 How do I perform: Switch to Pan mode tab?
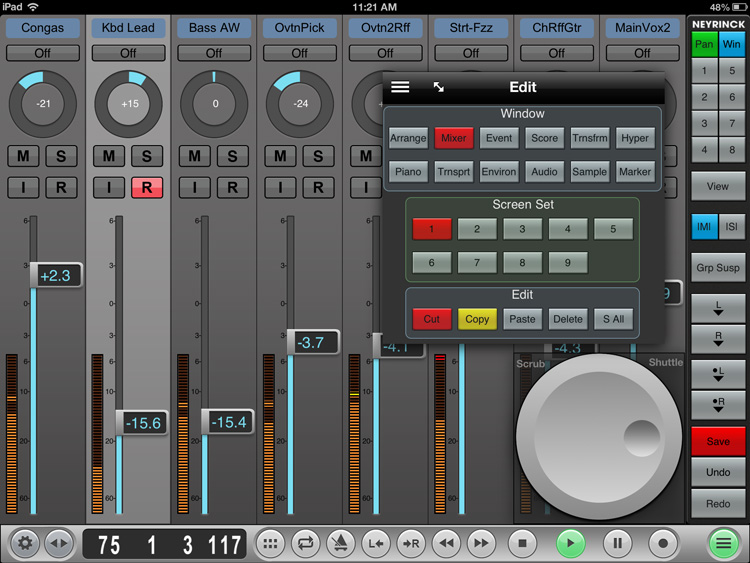point(704,44)
